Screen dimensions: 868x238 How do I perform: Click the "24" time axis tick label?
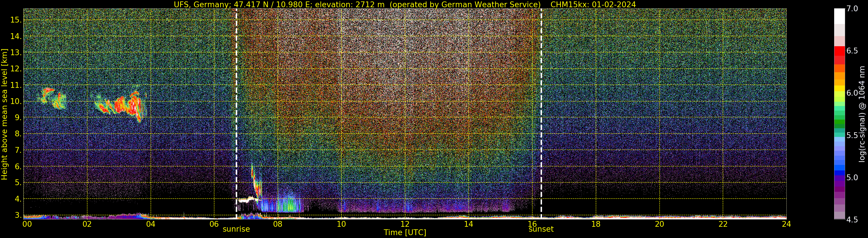click(x=786, y=224)
